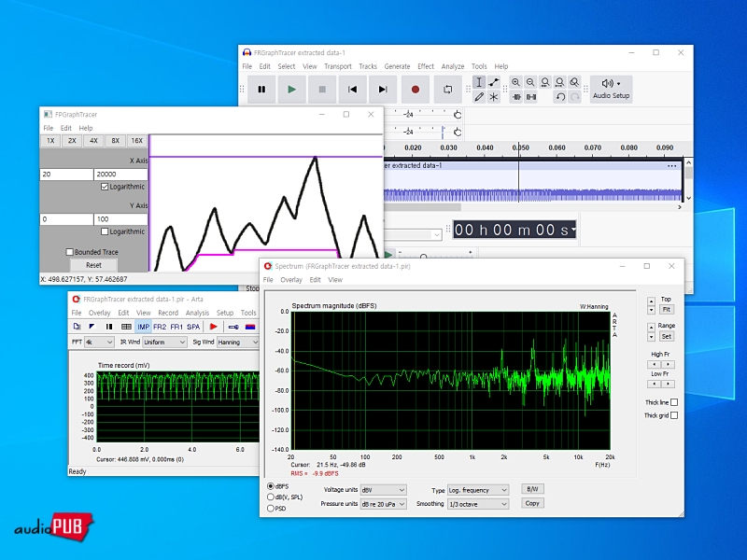
Task: Choose the Selection tool in Audacity
Action: pos(479,82)
